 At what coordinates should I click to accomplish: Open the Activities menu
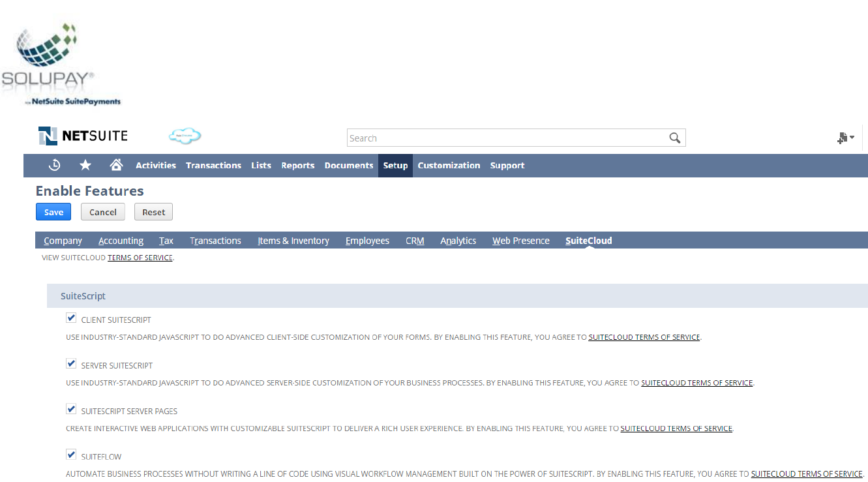coord(156,166)
